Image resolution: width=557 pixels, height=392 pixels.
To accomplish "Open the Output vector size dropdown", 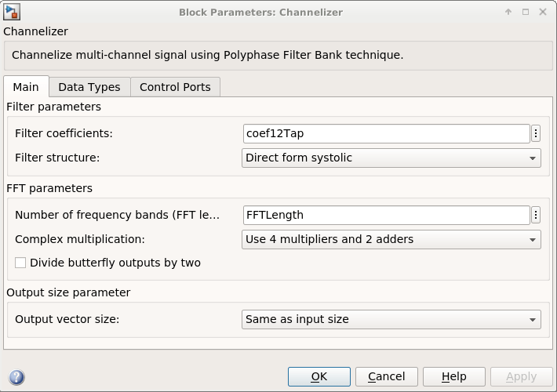I will point(391,319).
